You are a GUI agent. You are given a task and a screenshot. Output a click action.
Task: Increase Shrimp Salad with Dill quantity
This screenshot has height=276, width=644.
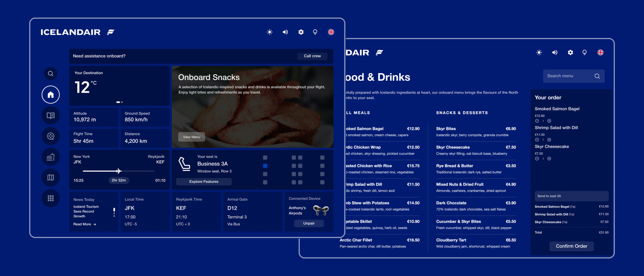549,140
